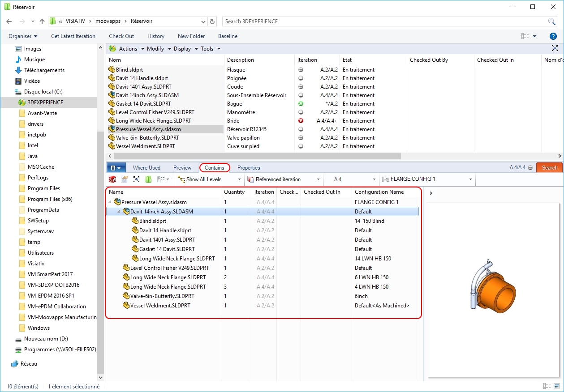Click the SolidWorks icon in Contains toolbar
Viewport: 564px width, 392px height.
coord(112,179)
